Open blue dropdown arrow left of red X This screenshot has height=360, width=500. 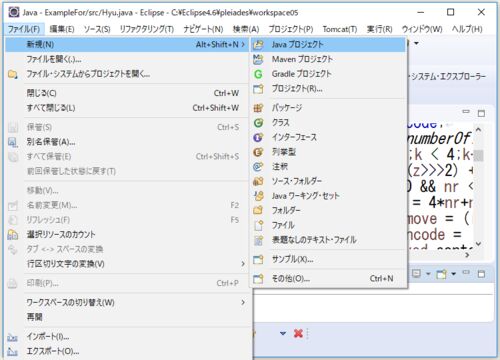(x=283, y=333)
